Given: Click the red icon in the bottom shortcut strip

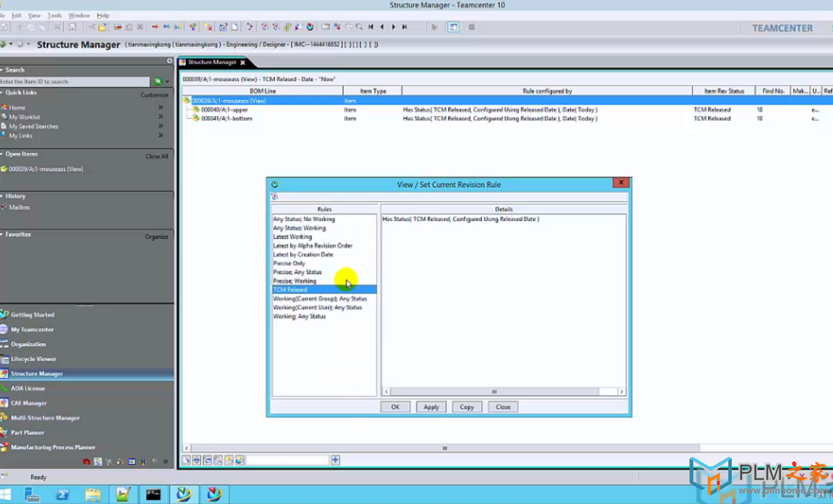Looking at the screenshot, I should (86, 461).
